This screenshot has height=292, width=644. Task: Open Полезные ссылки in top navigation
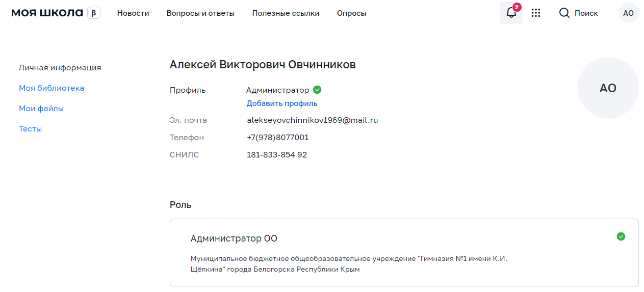[286, 13]
